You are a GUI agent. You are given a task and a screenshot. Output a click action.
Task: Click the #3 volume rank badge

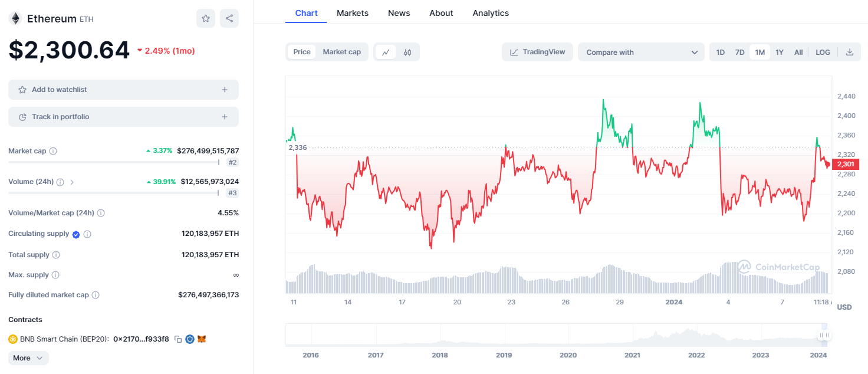pyautogui.click(x=232, y=193)
